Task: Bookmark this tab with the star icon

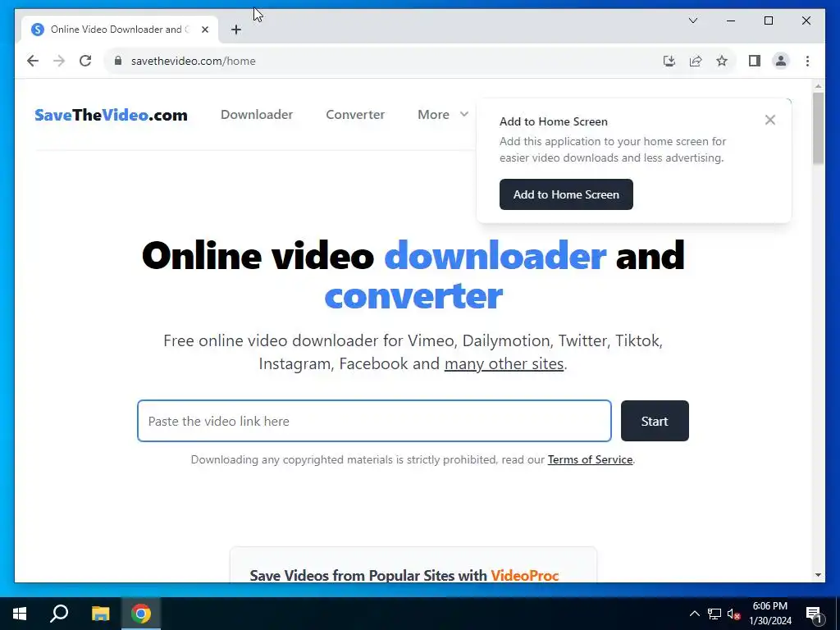Action: 722,61
